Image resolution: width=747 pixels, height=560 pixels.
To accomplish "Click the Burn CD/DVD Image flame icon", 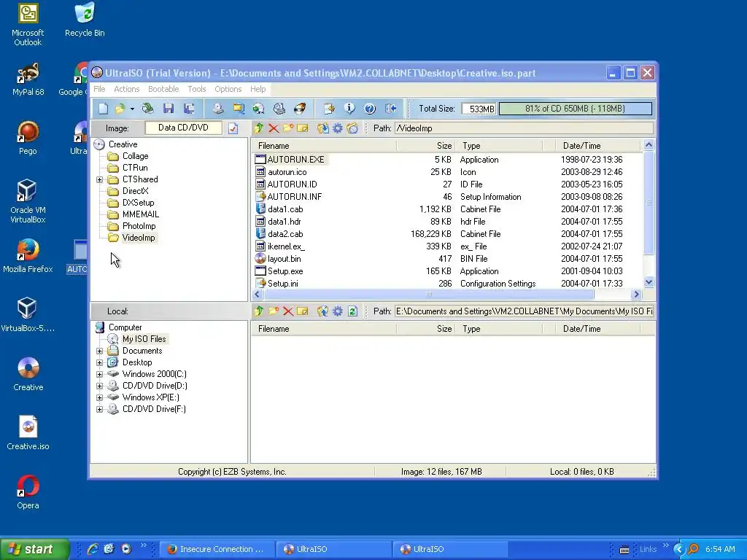I will tap(300, 109).
